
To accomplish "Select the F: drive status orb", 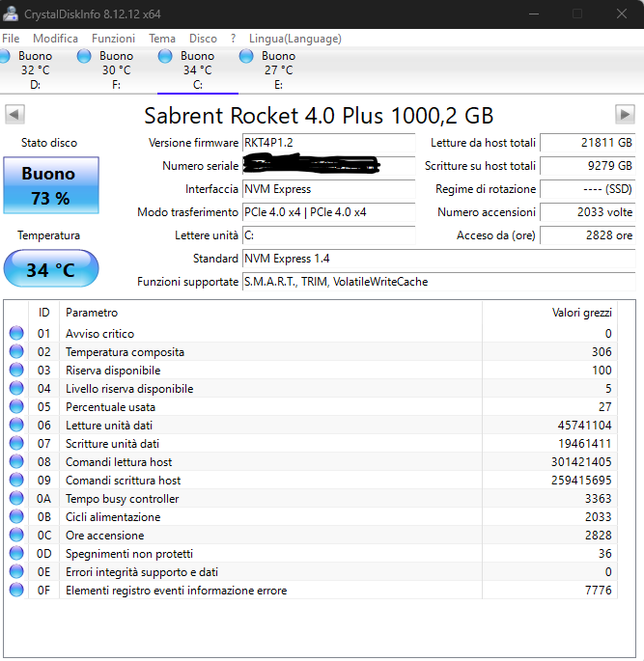I will (84, 56).
